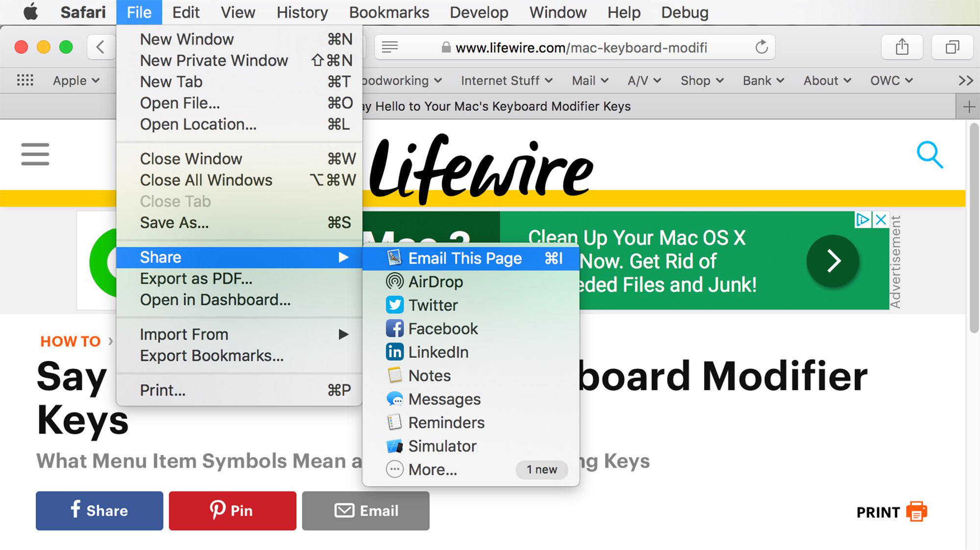This screenshot has height=550, width=980.
Task: Toggle Reader view icon
Action: click(x=389, y=47)
